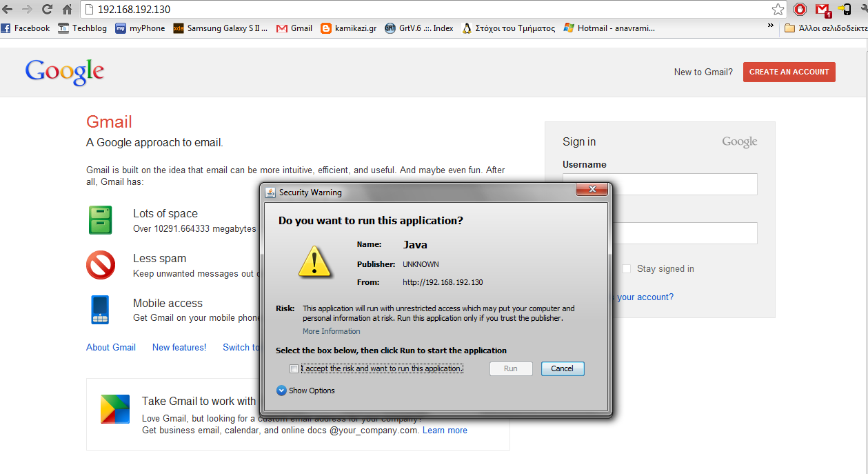Viewport: 868px width, 474px height.
Task: Click the UNKNOWN publisher value
Action: [x=421, y=264]
